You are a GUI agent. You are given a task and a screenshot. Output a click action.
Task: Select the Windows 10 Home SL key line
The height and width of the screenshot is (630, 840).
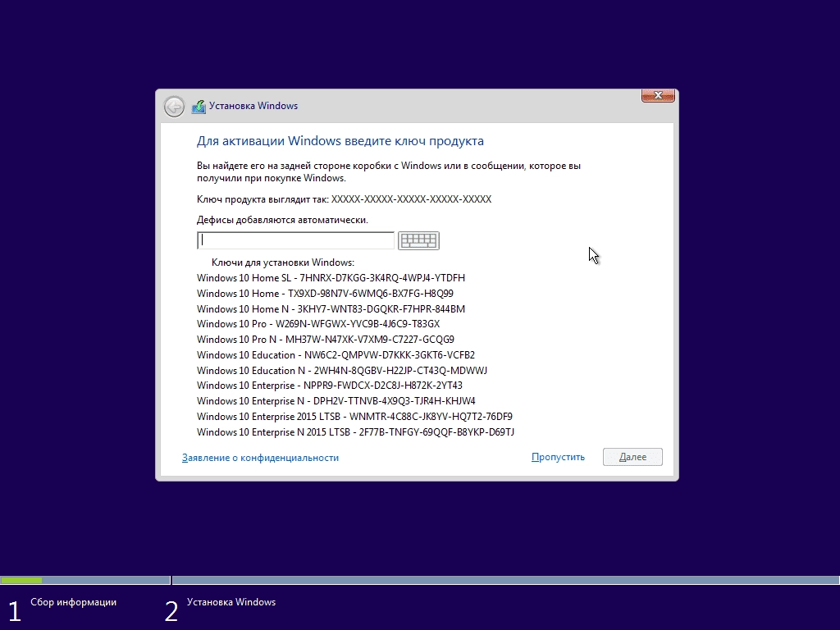click(x=331, y=278)
